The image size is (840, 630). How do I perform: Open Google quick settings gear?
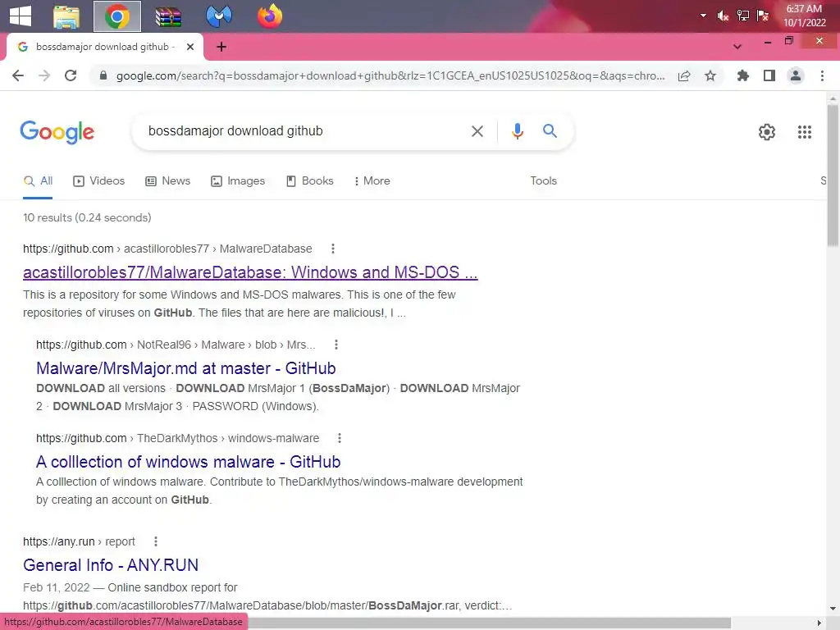click(767, 132)
